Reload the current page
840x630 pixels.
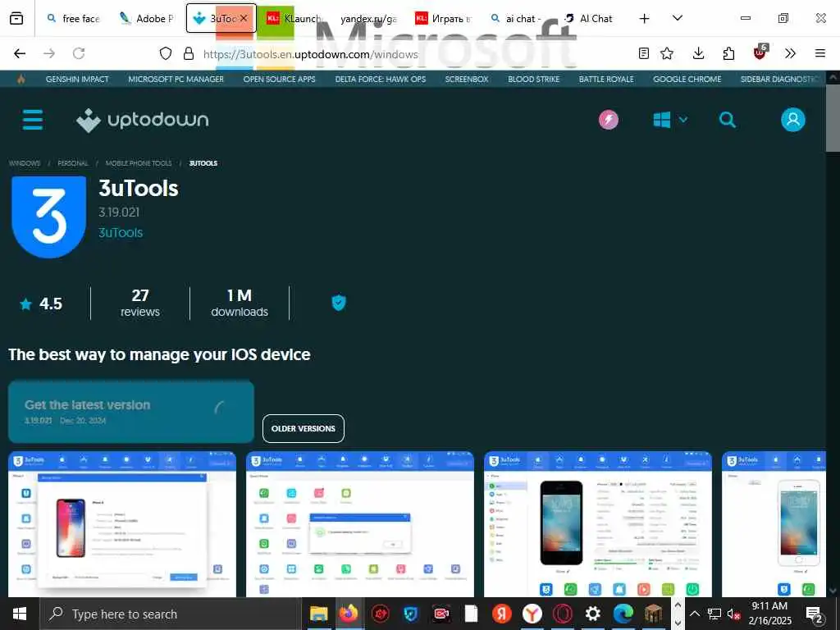pos(79,53)
